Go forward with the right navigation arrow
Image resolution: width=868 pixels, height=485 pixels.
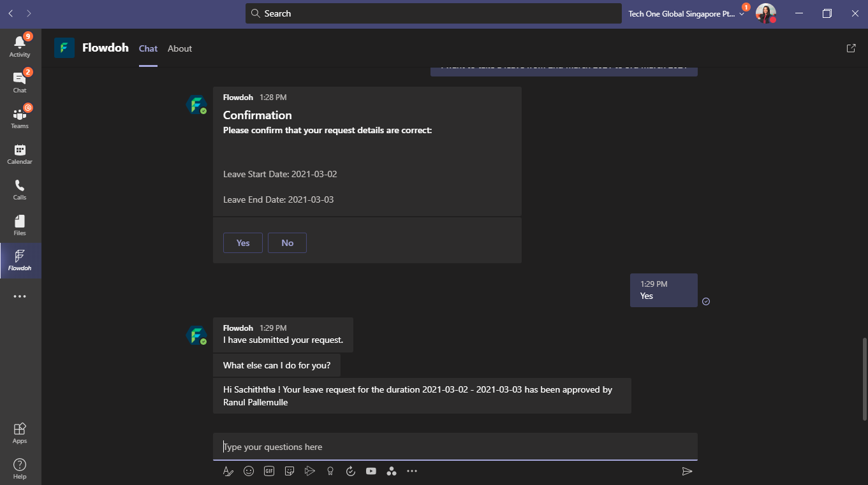[x=29, y=13]
